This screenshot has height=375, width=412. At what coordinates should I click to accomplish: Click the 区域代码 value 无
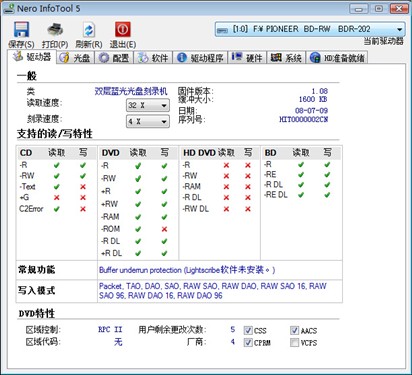[118, 342]
